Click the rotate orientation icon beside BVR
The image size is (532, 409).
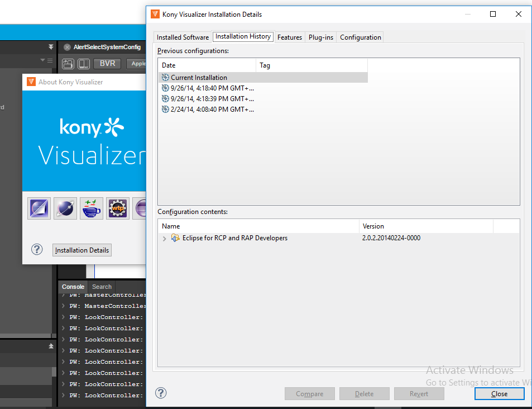(68, 64)
